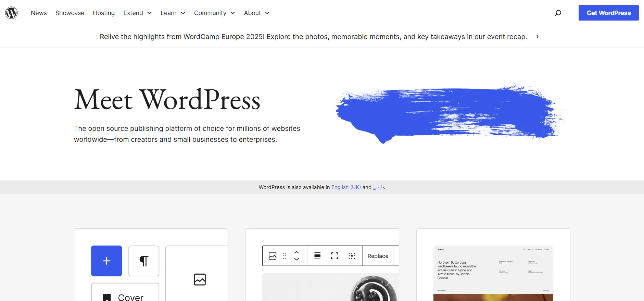
Task: Click the move up/down arrows control
Action: pyautogui.click(x=296, y=256)
